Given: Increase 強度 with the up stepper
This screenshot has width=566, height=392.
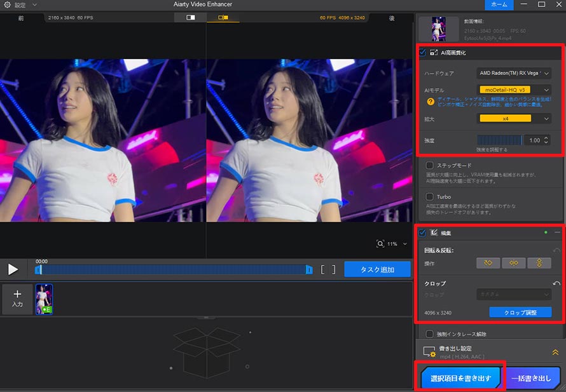Looking at the screenshot, I should pyautogui.click(x=546, y=138).
